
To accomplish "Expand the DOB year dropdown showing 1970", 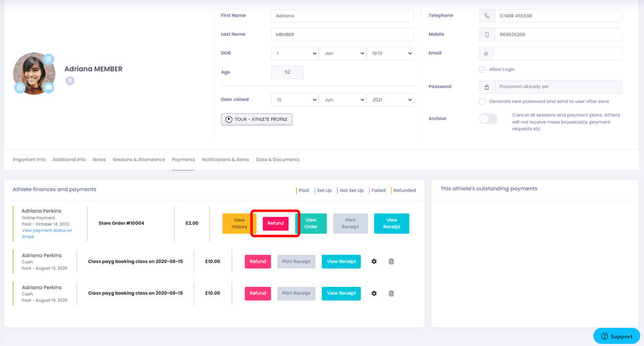I will (390, 54).
